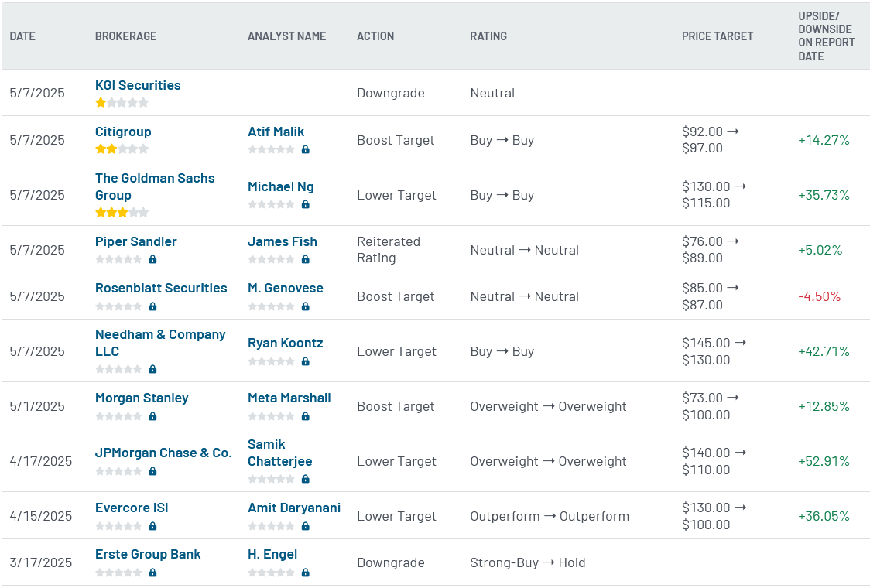
Task: Open the Erste Group Bank link
Action: (148, 554)
